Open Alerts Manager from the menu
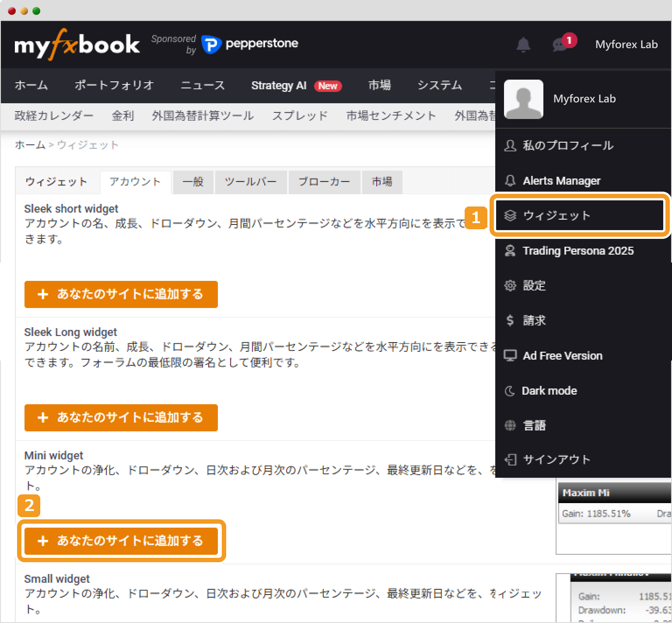 (x=584, y=180)
